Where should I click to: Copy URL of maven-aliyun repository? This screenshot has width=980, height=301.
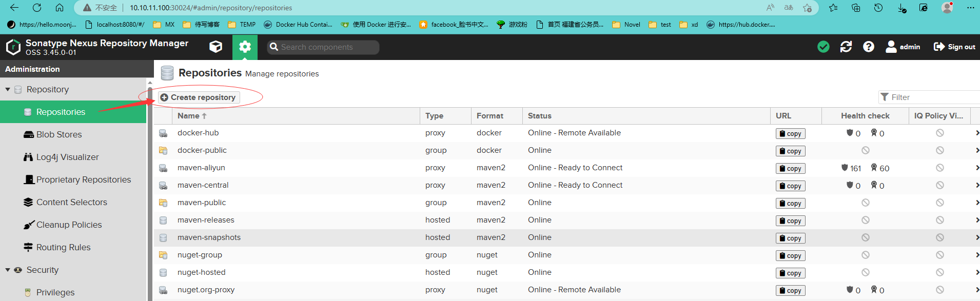coord(790,168)
